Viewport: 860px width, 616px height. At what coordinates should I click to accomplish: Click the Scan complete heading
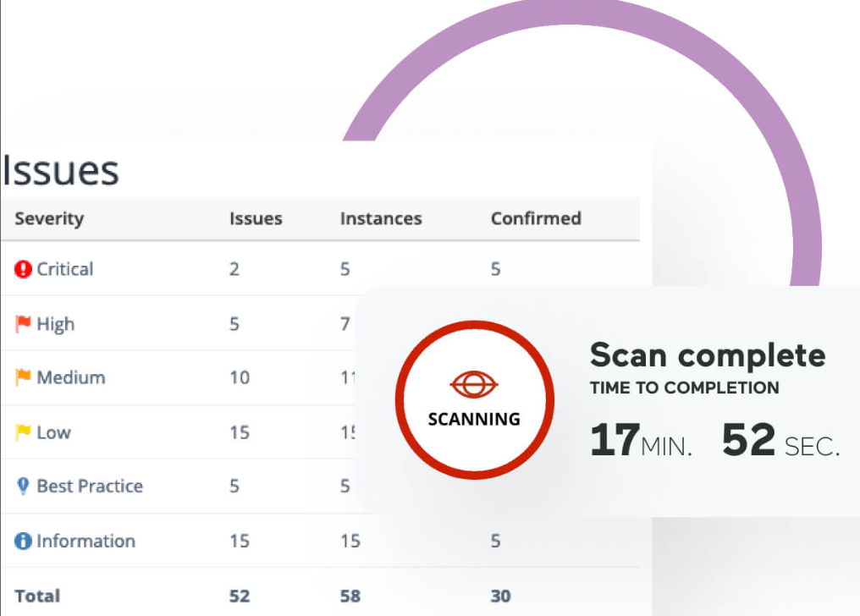click(708, 355)
